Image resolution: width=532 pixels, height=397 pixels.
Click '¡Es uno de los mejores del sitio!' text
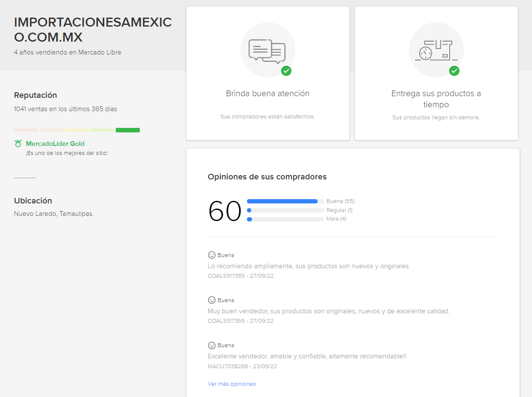pyautogui.click(x=66, y=153)
